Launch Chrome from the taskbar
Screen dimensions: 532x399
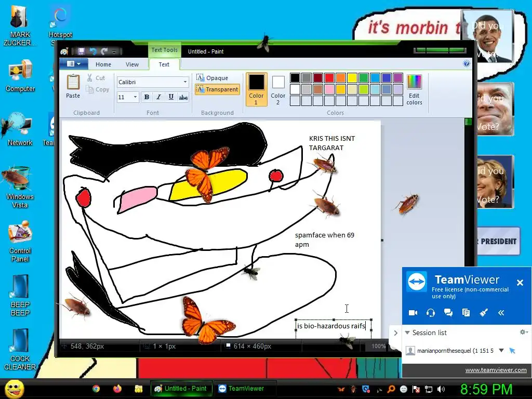pos(96,389)
